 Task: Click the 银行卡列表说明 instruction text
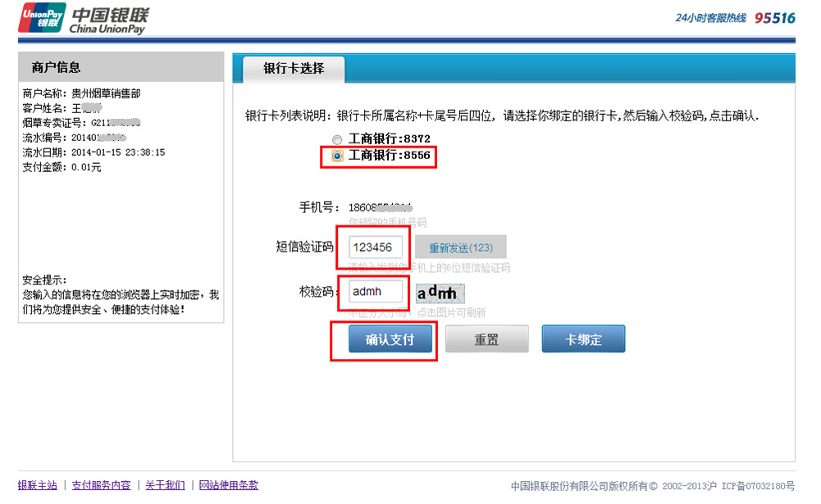click(502, 116)
